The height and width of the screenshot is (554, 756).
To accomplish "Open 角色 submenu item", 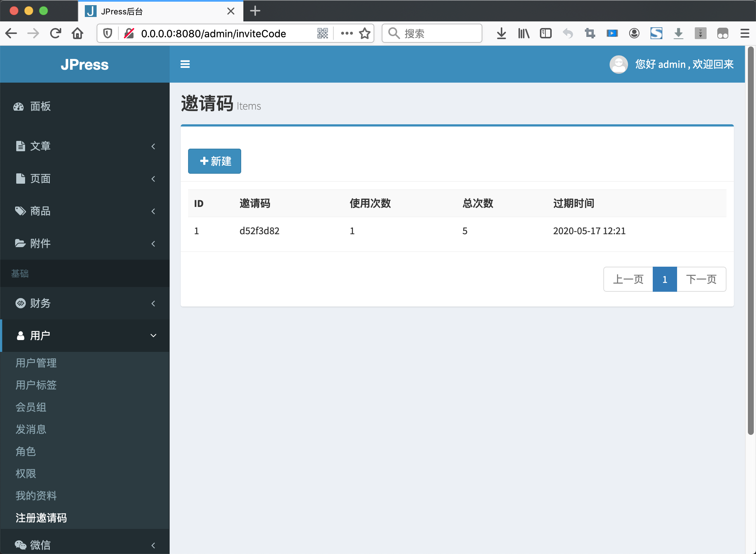I will tap(26, 451).
